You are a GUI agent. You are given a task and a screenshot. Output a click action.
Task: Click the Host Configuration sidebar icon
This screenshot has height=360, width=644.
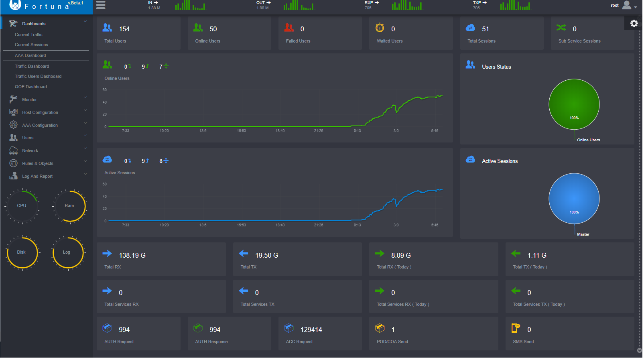pyautogui.click(x=13, y=112)
